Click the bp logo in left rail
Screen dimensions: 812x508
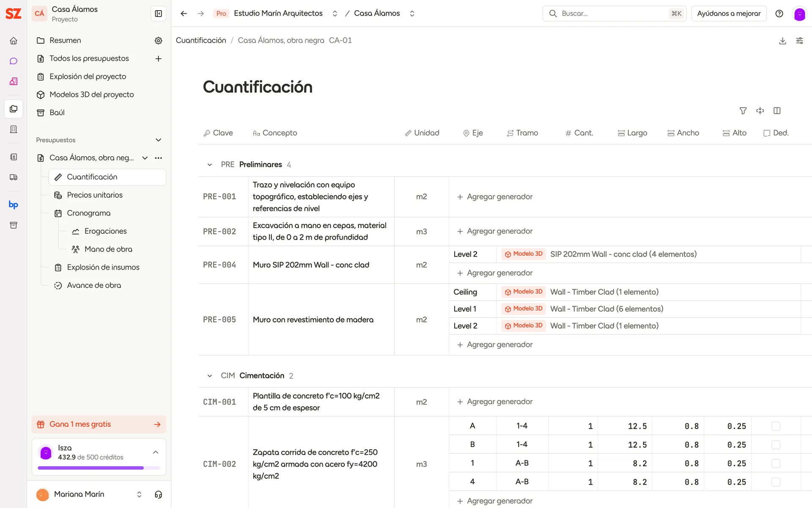tap(14, 205)
